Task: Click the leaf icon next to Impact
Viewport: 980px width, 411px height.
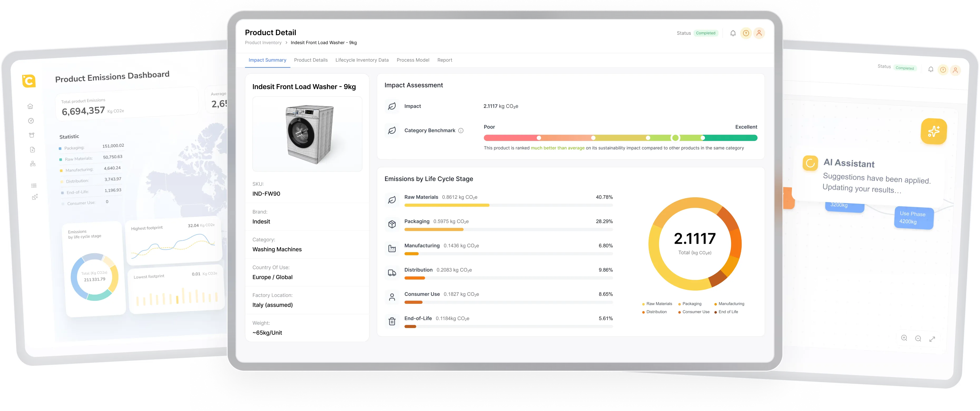Action: (392, 106)
